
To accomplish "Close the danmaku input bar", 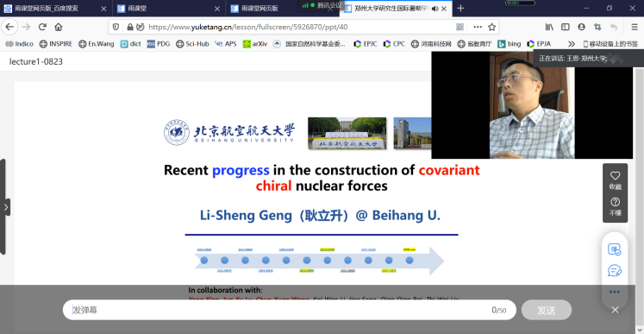I will coord(615,310).
